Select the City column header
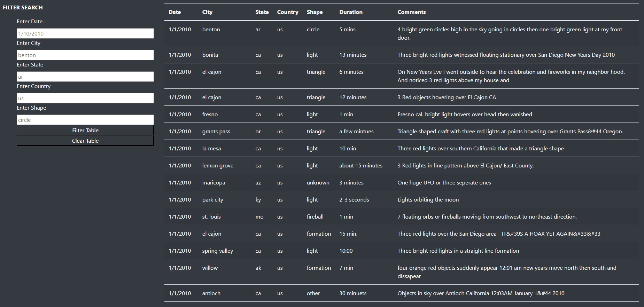Image resolution: width=644 pixels, height=307 pixels. tap(207, 12)
